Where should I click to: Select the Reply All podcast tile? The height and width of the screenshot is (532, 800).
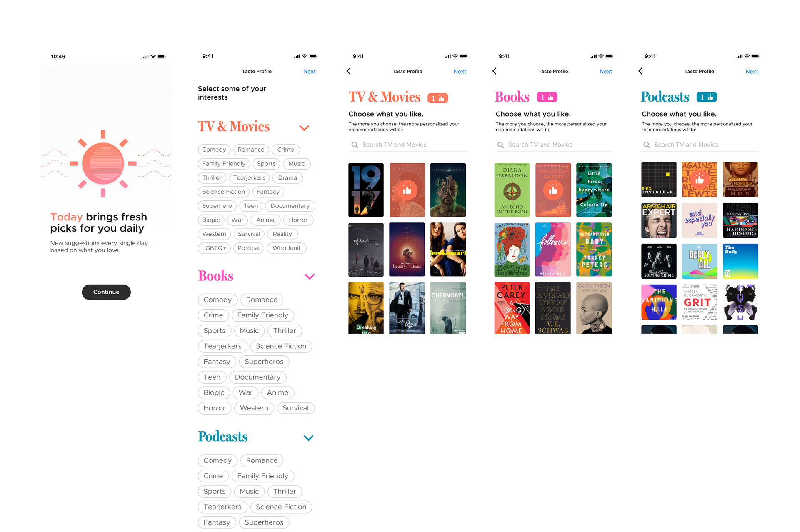(700, 261)
